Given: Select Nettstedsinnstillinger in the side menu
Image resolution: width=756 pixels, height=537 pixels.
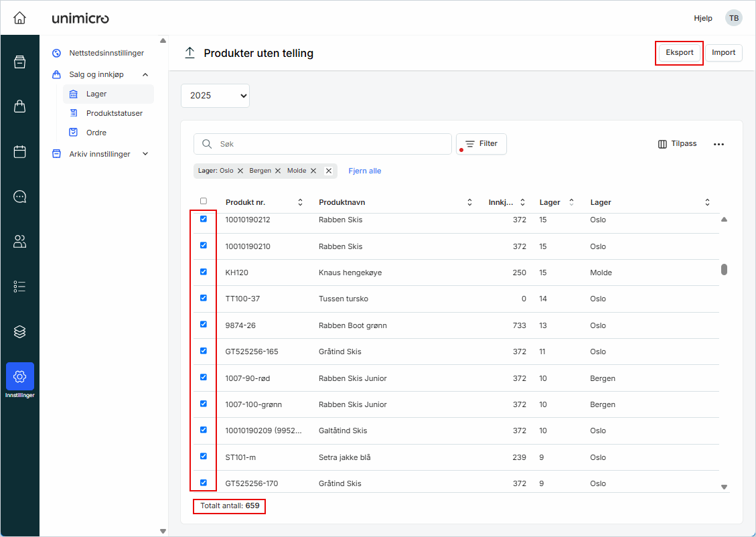Looking at the screenshot, I should click(x=106, y=53).
